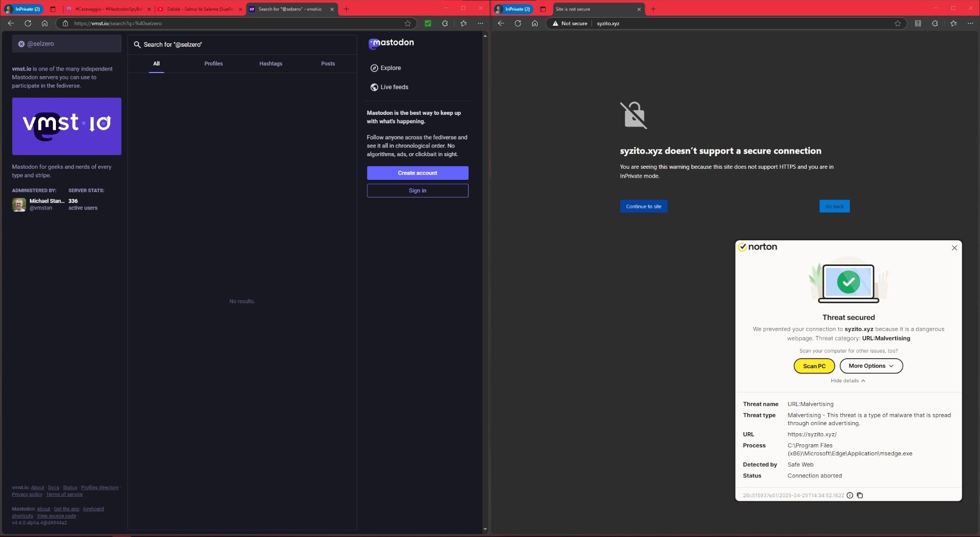Open Home in right Edge window toolbar

pos(535,23)
